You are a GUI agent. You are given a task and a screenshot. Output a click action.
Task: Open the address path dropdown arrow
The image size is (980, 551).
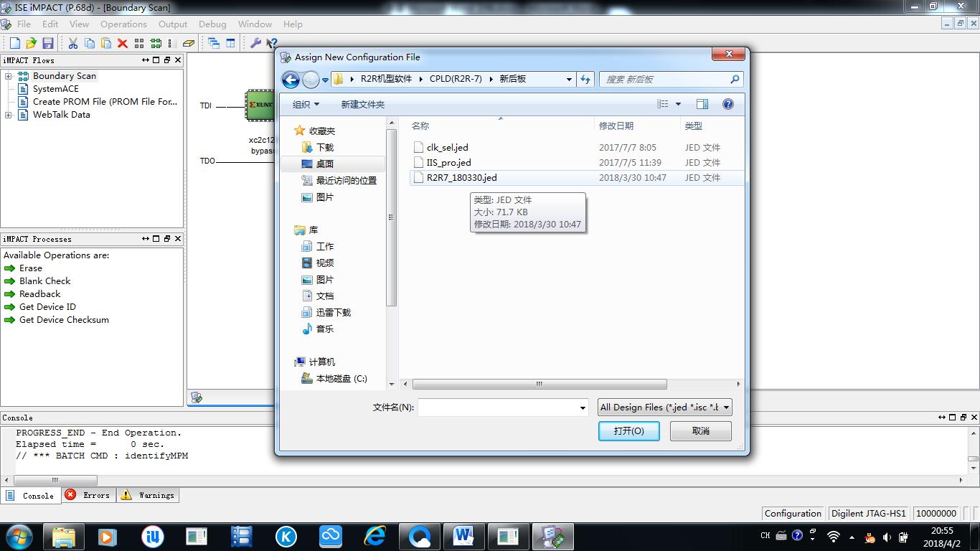(569, 79)
